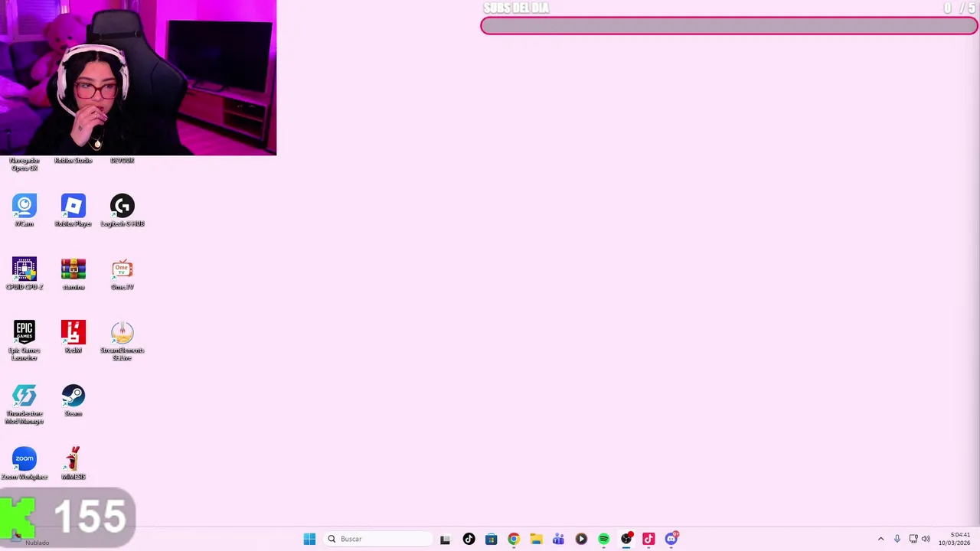Screen dimensions: 980x551
Task: Select the Roblox Player desktop shortcut
Action: point(73,210)
